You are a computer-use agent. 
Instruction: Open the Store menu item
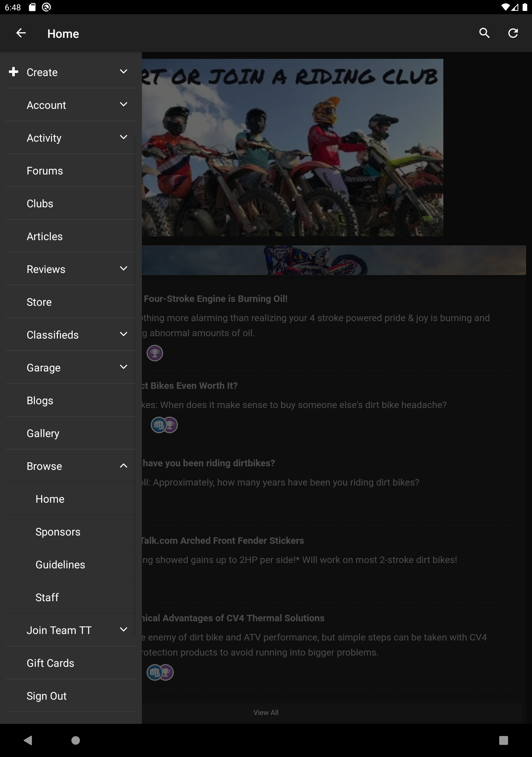[71, 302]
